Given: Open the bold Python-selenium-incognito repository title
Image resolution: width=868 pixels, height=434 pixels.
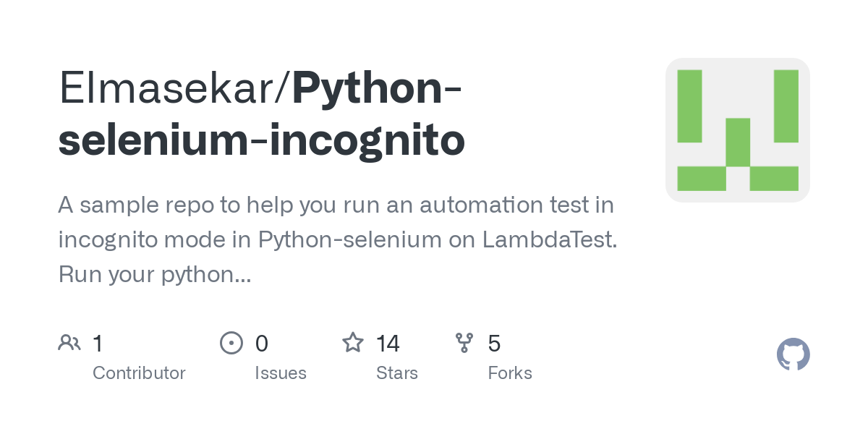Looking at the screenshot, I should point(262,114).
